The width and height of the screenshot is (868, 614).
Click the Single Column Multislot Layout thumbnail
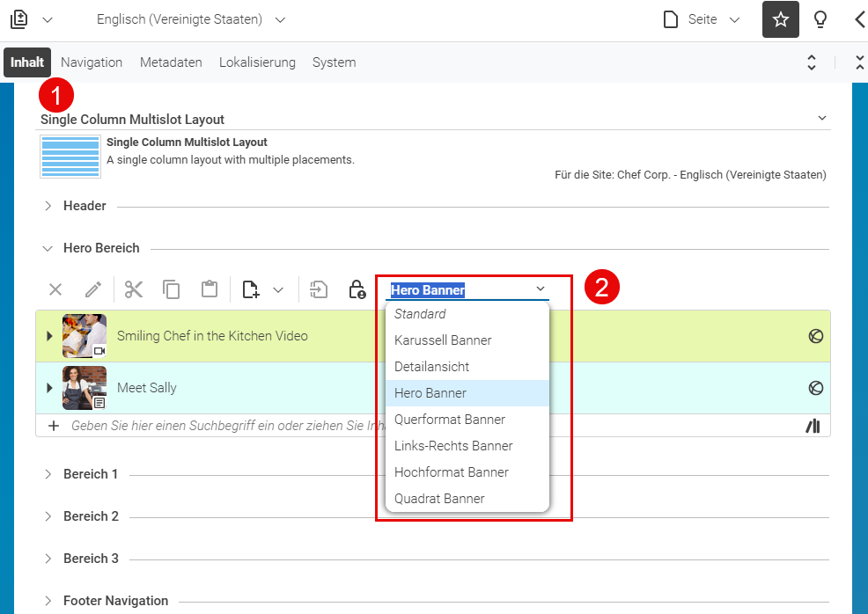tap(70, 156)
